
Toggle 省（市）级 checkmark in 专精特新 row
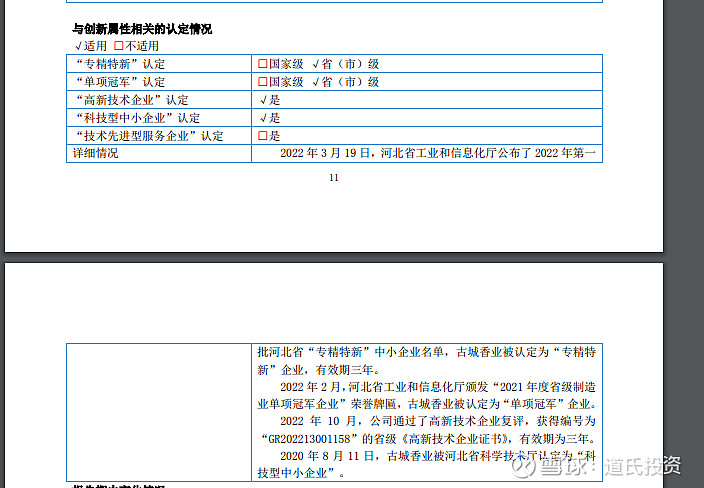316,64
